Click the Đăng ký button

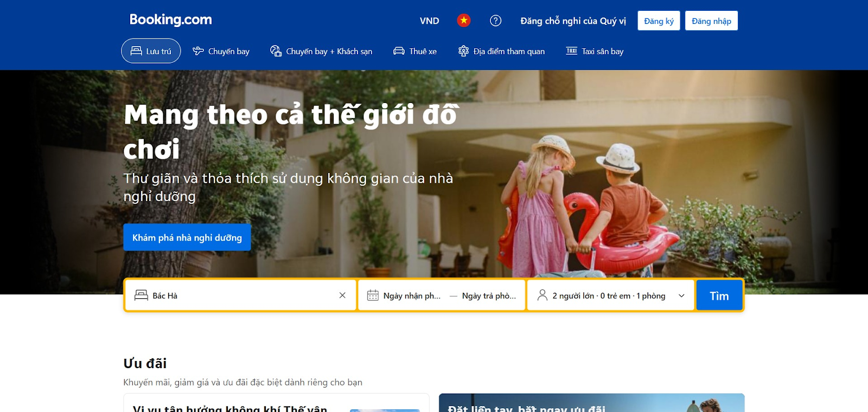coord(659,21)
